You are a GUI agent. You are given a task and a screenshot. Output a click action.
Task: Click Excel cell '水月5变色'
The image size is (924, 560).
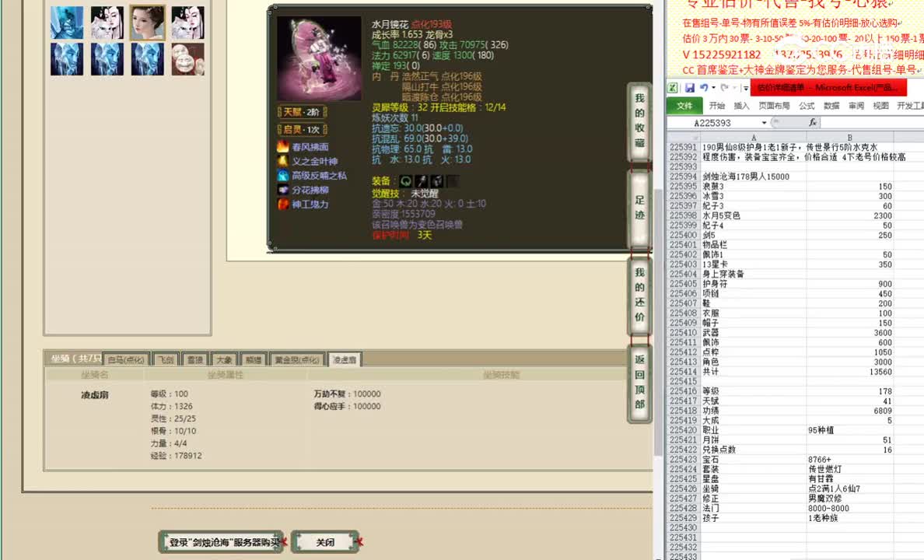(x=753, y=215)
